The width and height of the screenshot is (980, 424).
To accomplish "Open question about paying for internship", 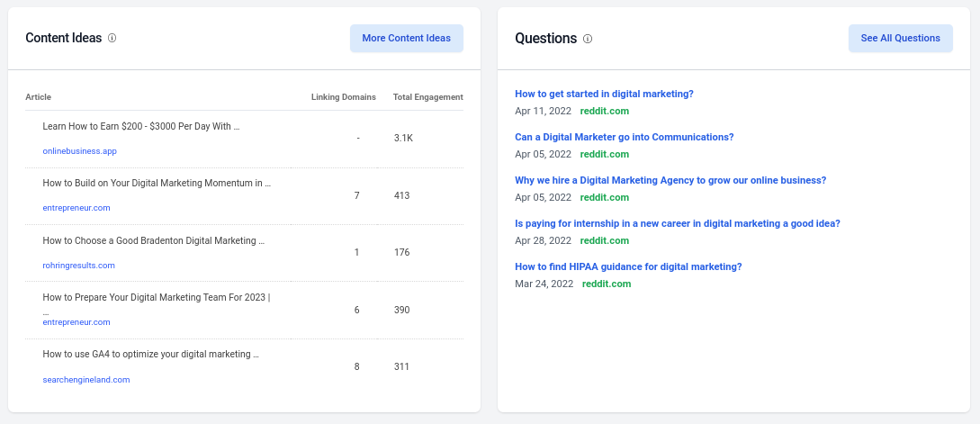I will pos(677,223).
